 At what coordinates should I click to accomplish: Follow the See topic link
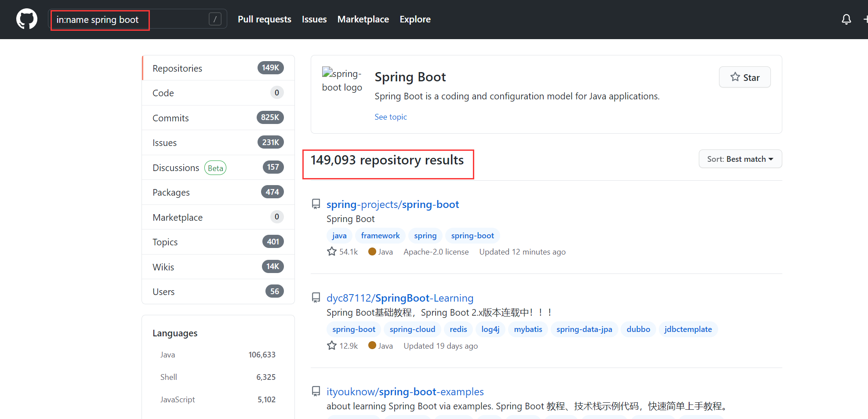pos(390,117)
